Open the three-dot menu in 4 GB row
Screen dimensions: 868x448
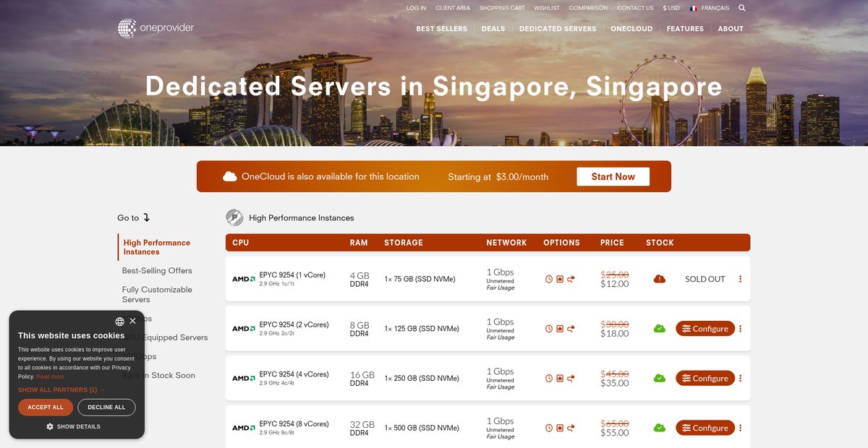coord(740,279)
